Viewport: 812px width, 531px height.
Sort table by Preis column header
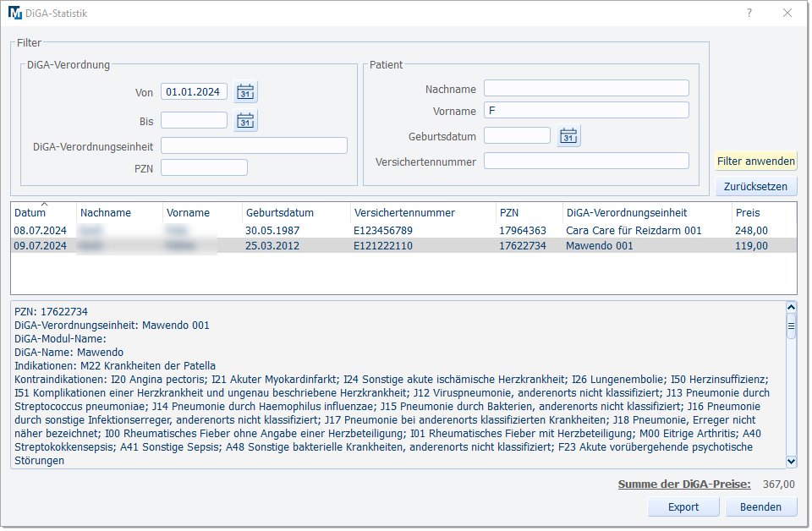coord(748,213)
